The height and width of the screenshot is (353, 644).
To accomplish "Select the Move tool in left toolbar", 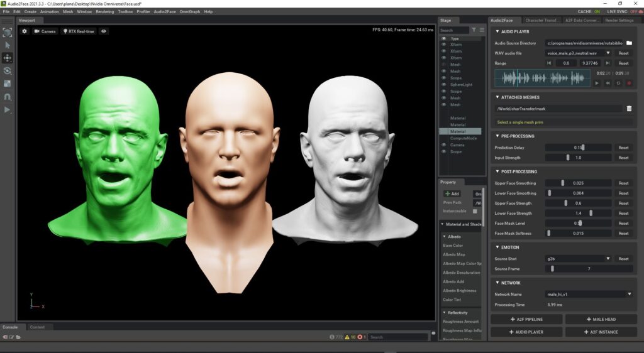I will 8,58.
